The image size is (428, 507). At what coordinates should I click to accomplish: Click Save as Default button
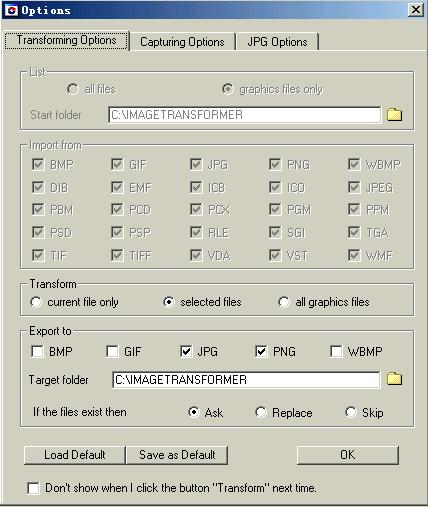pos(177,455)
